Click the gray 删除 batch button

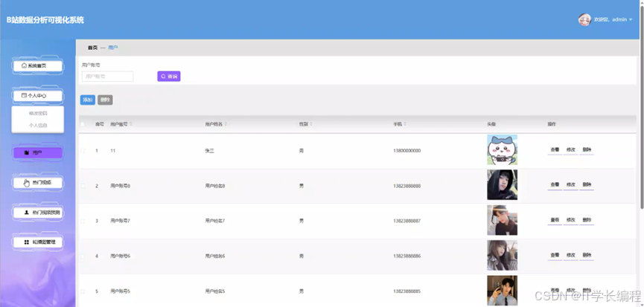(105, 100)
